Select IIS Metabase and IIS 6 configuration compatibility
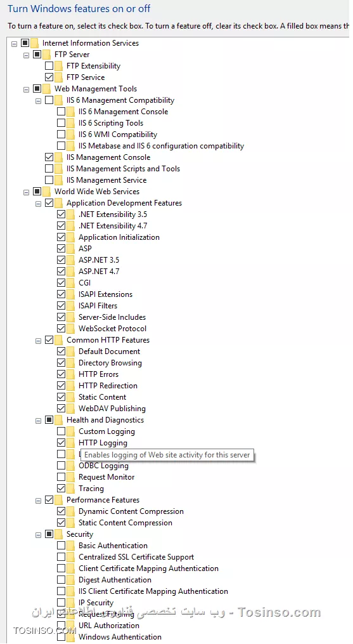Screen dimensions: 353x644 (162, 146)
